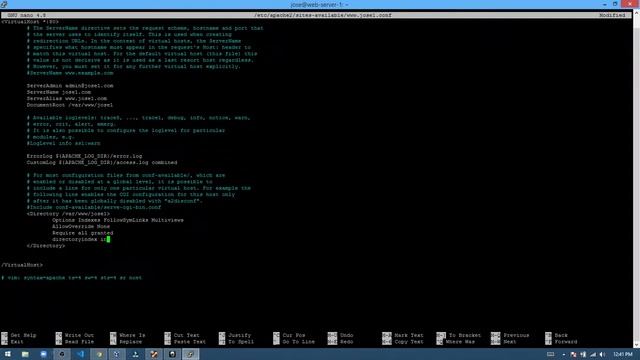The image size is (640, 360).
Task: Click the Mark Text shortcut label
Action: tap(409, 335)
